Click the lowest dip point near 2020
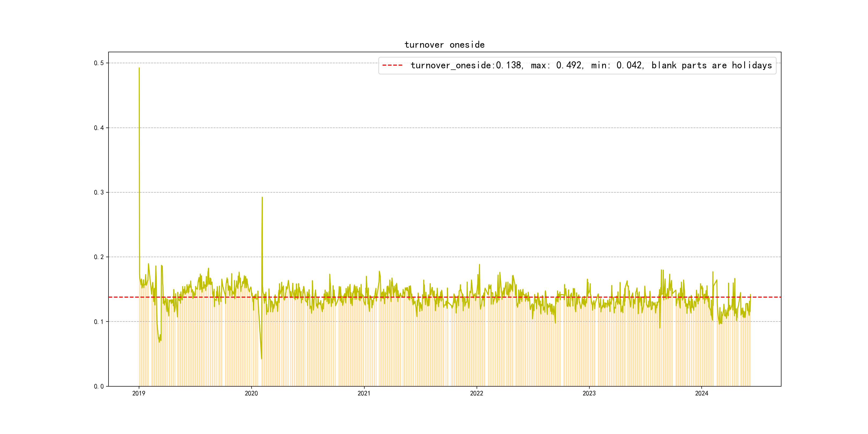Image resolution: width=868 pixels, height=434 pixels. pos(261,358)
